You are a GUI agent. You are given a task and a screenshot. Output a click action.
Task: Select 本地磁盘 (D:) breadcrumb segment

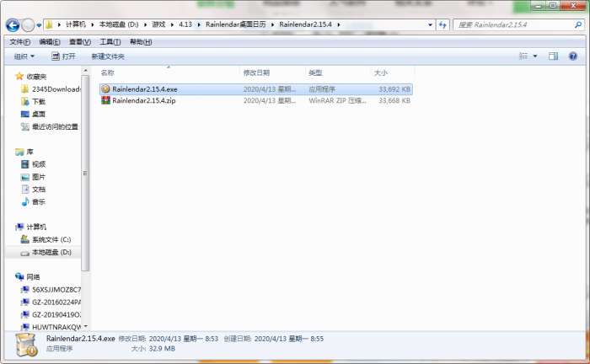tap(119, 24)
